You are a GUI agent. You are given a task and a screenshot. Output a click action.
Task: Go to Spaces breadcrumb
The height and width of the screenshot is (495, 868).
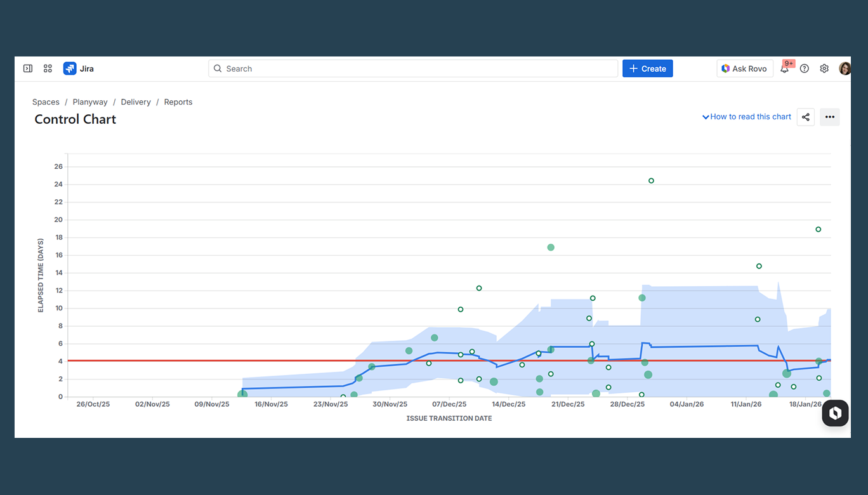(46, 102)
